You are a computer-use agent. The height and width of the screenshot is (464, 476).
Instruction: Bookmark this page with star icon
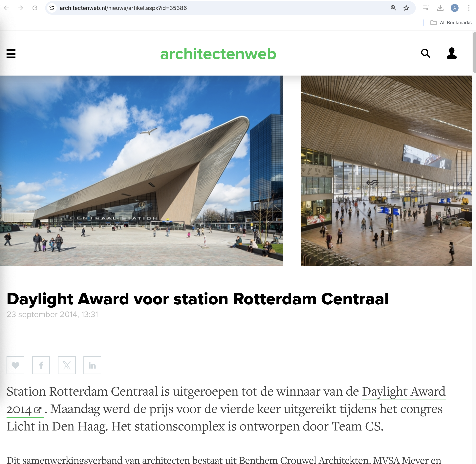[406, 8]
